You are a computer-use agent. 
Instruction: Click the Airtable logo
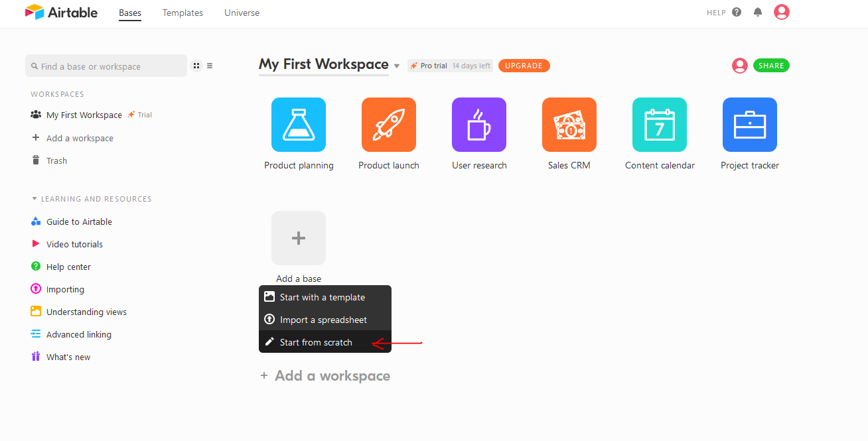pyautogui.click(x=61, y=12)
